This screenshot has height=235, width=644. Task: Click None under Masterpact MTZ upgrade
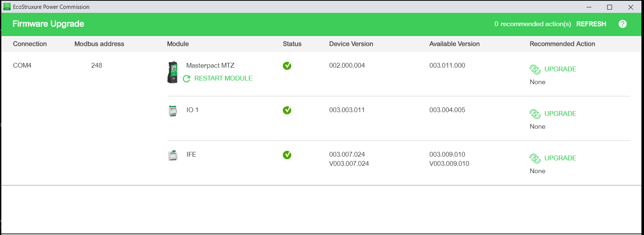point(537,82)
